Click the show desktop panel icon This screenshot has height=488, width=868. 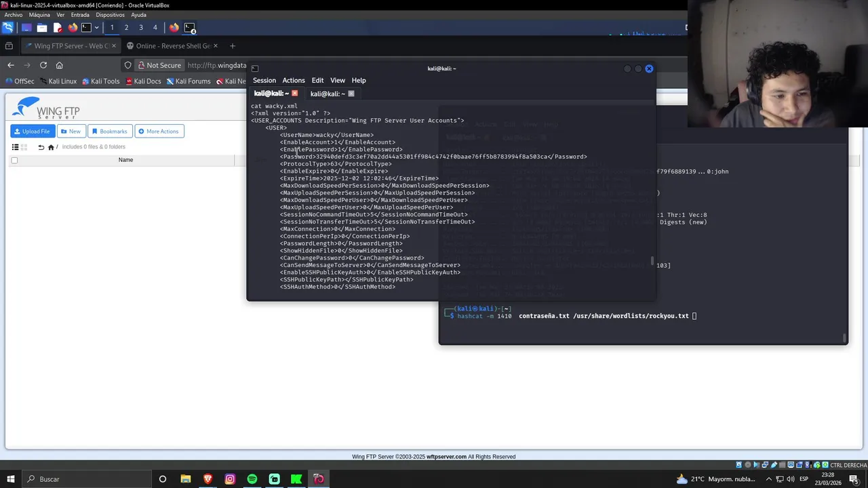click(26, 28)
